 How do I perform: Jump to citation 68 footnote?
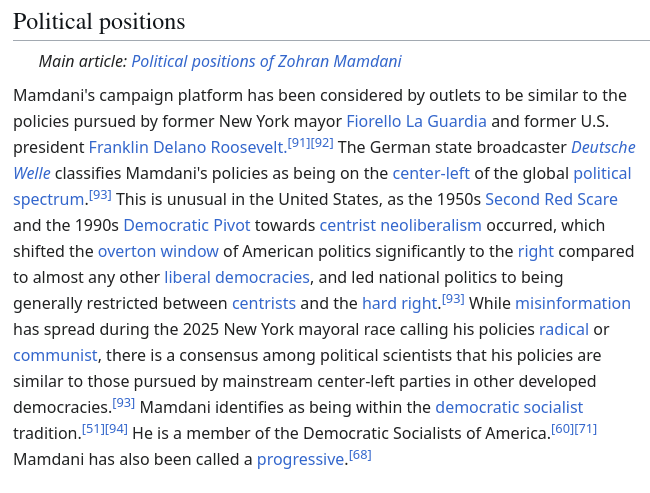tap(360, 455)
